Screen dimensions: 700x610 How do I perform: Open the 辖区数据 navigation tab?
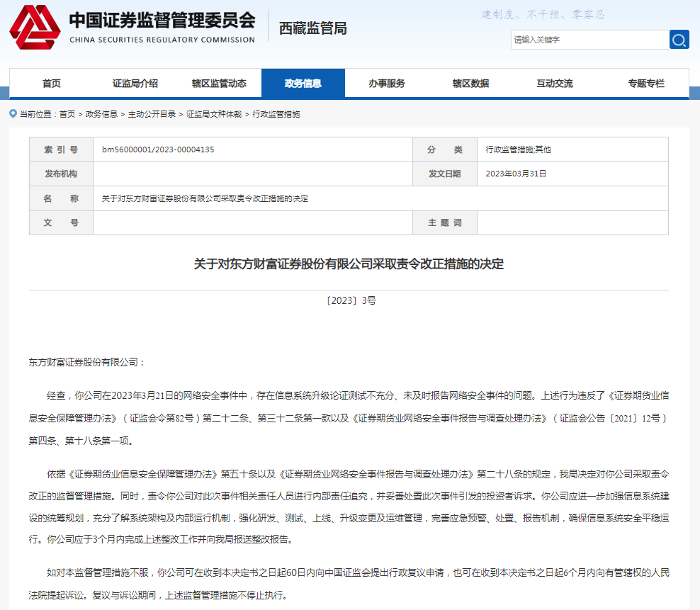[x=470, y=84]
